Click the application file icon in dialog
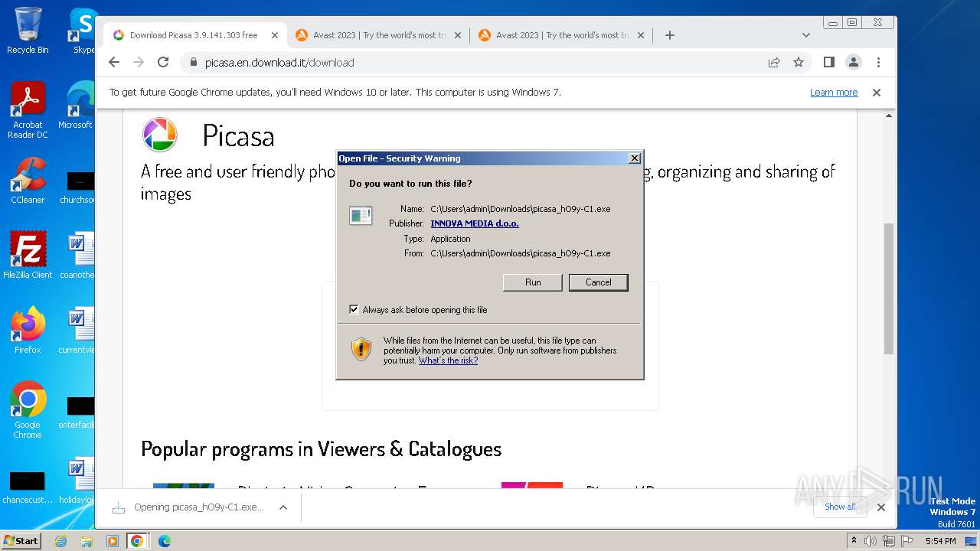This screenshot has width=980, height=551. point(361,216)
